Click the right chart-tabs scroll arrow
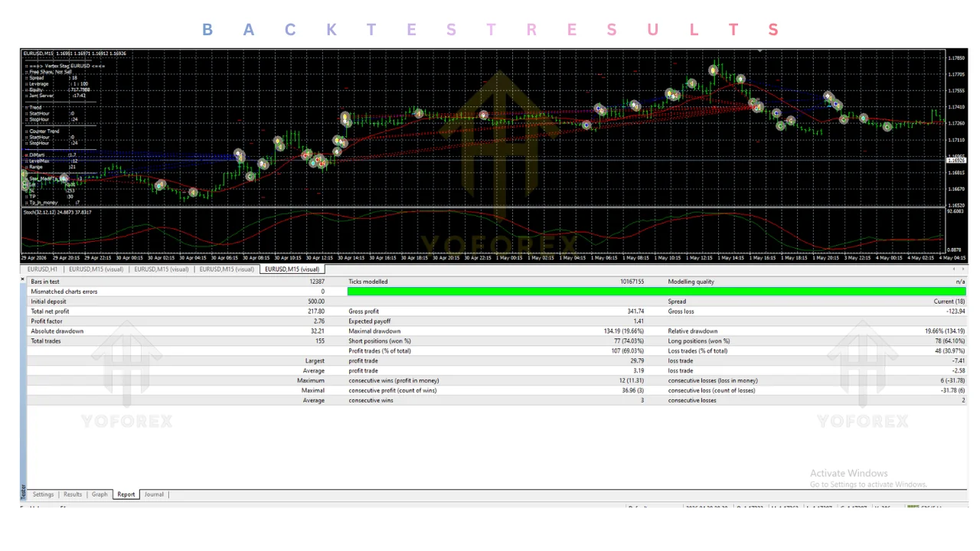Image resolution: width=980 pixels, height=551 pixels. [962, 269]
